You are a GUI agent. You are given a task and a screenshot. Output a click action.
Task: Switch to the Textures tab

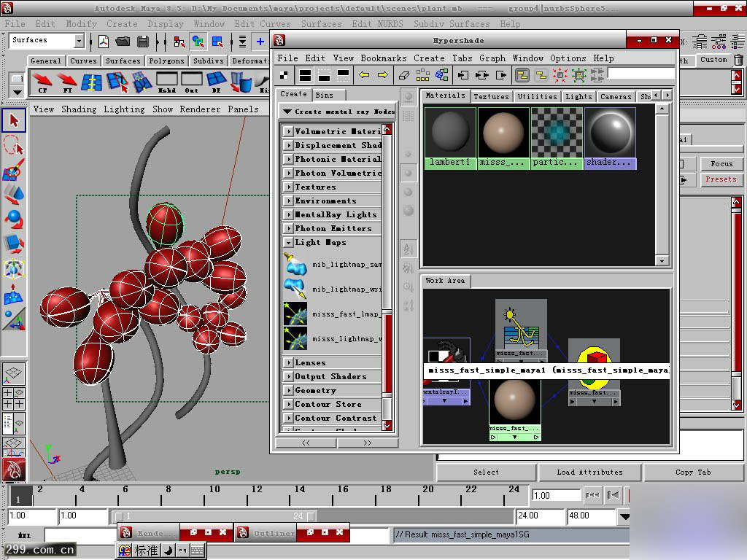[491, 96]
